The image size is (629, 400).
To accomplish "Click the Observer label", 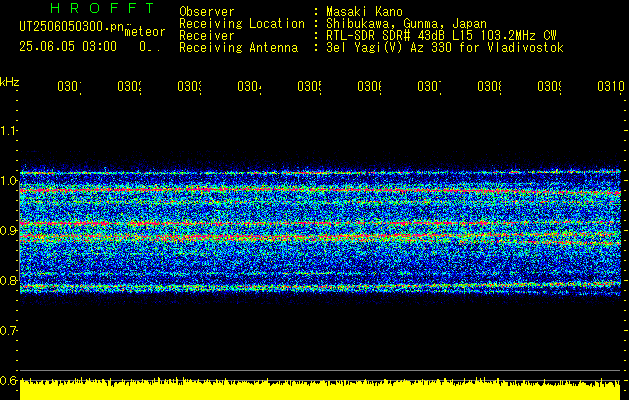I will [207, 12].
